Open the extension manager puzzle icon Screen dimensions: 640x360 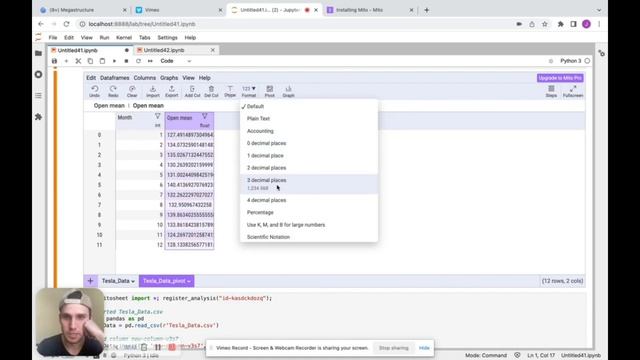click(x=38, y=117)
